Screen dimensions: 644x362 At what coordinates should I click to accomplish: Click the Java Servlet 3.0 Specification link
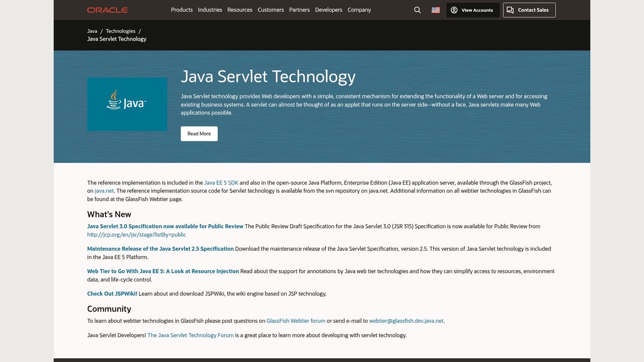[165, 226]
